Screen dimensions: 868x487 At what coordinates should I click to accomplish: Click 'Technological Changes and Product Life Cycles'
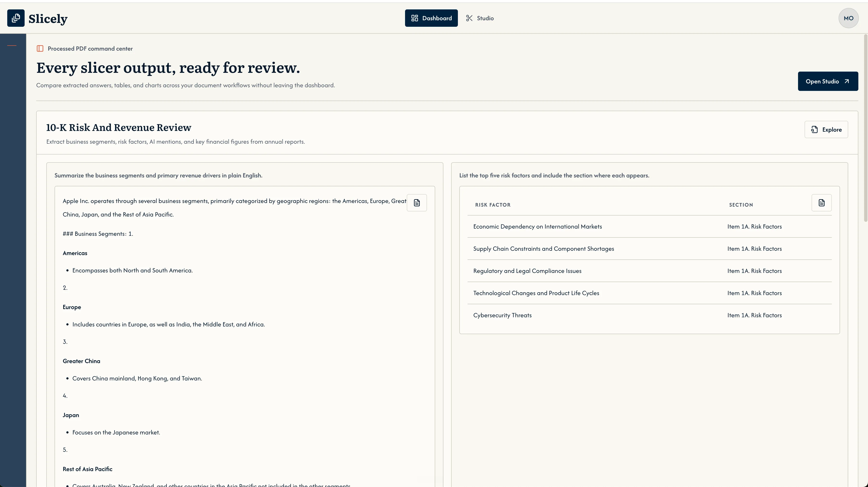click(536, 293)
